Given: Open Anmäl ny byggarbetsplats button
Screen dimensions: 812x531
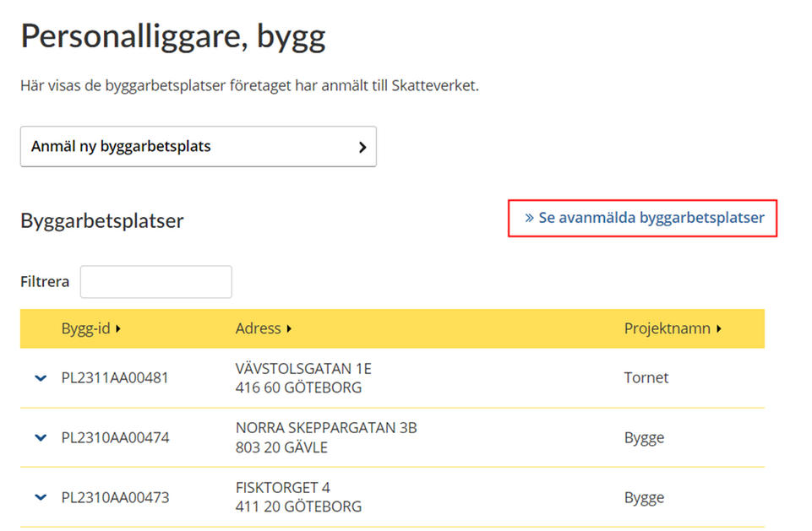Looking at the screenshot, I should click(199, 146).
